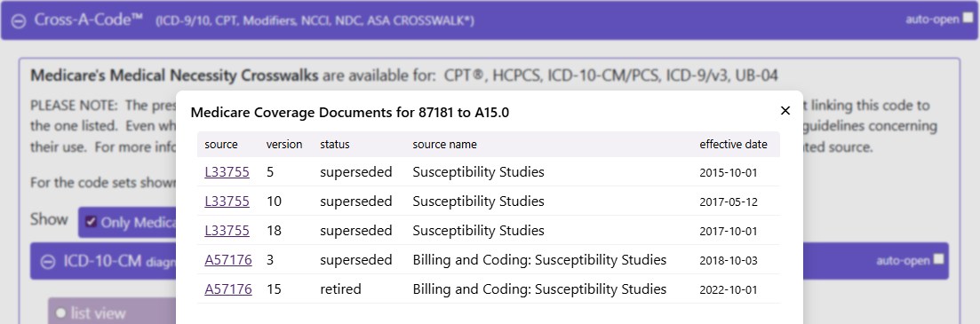Collapse the ICD-10-CM diagnosis section icon
The width and height of the screenshot is (980, 324).
point(47,262)
